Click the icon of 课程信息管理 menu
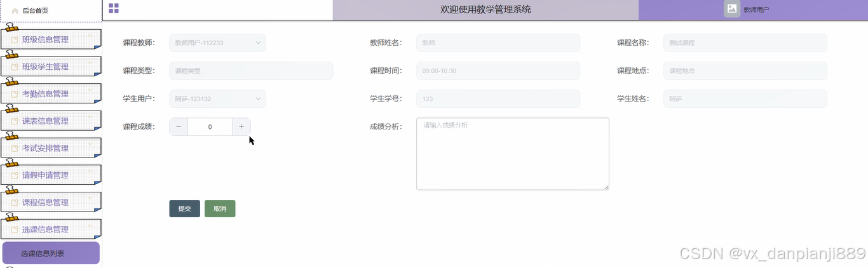This screenshot has width=868, height=268. pyautogui.click(x=15, y=203)
